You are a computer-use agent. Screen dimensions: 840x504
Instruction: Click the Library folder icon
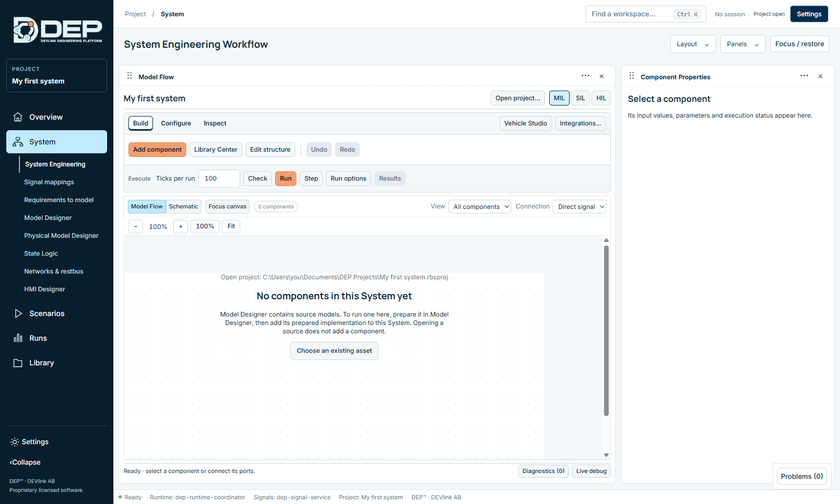coord(18,363)
